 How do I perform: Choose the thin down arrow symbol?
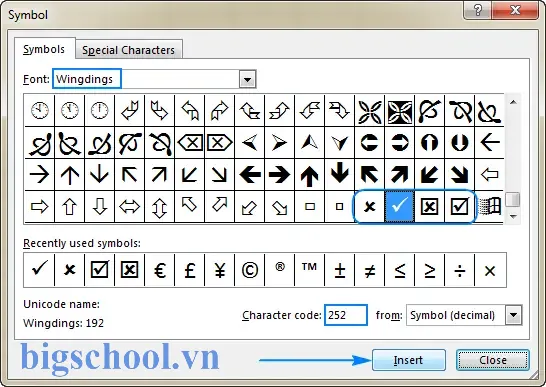pyautogui.click(x=99, y=174)
